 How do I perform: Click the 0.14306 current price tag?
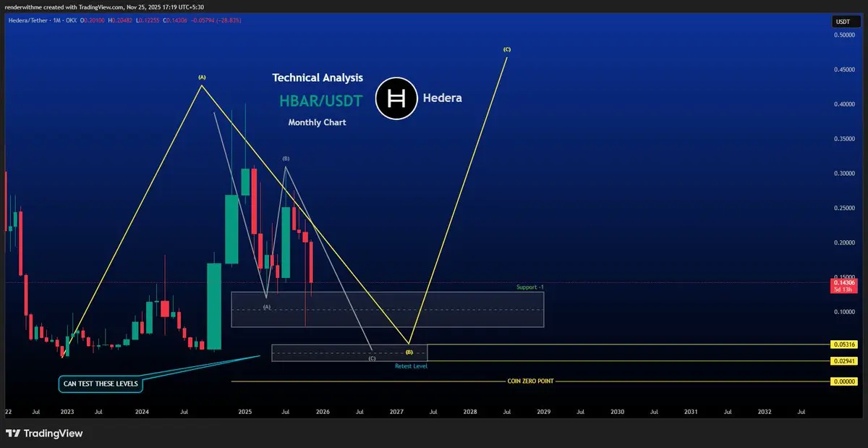[x=843, y=282]
